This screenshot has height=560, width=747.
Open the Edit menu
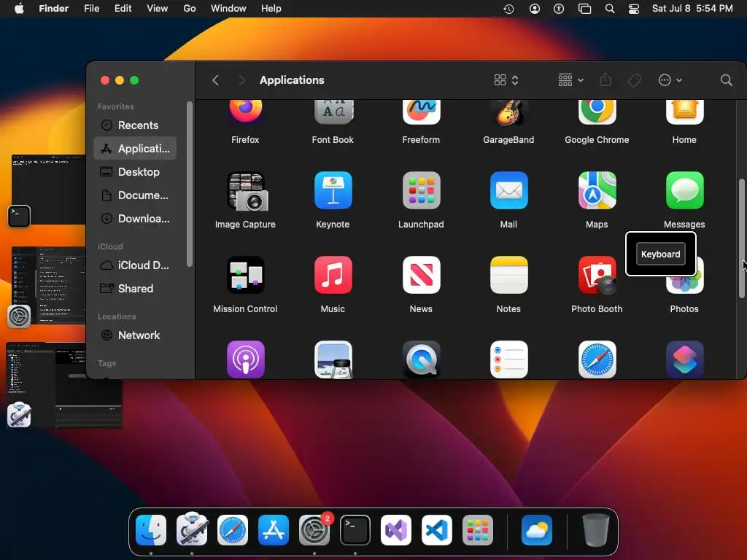click(x=123, y=9)
